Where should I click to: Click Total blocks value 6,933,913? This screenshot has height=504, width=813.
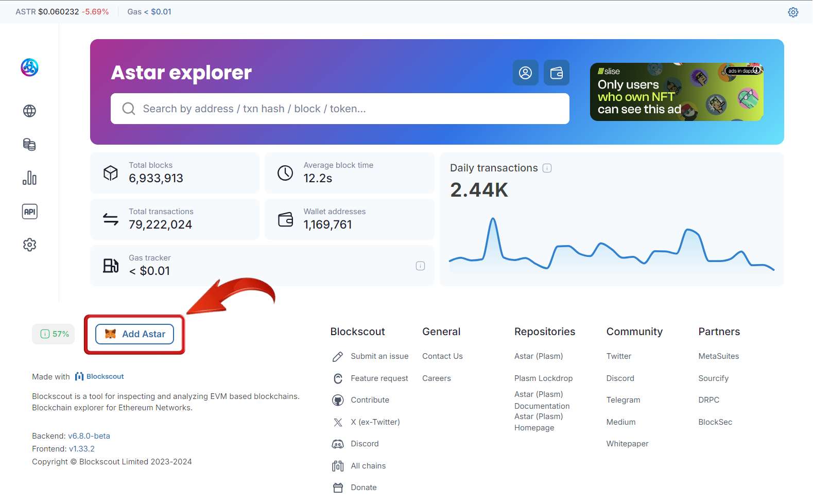click(x=156, y=178)
